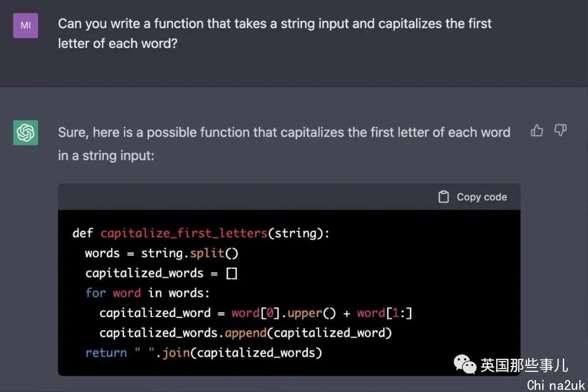588x392 pixels.
Task: Place cursor on words = string.split() line
Action: pyautogui.click(x=162, y=253)
